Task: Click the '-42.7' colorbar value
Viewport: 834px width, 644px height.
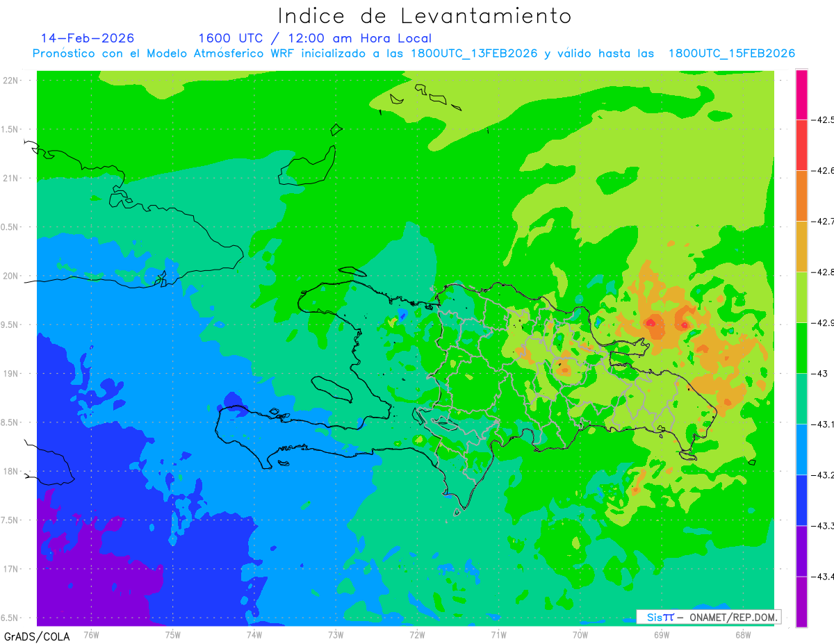Action: point(824,222)
